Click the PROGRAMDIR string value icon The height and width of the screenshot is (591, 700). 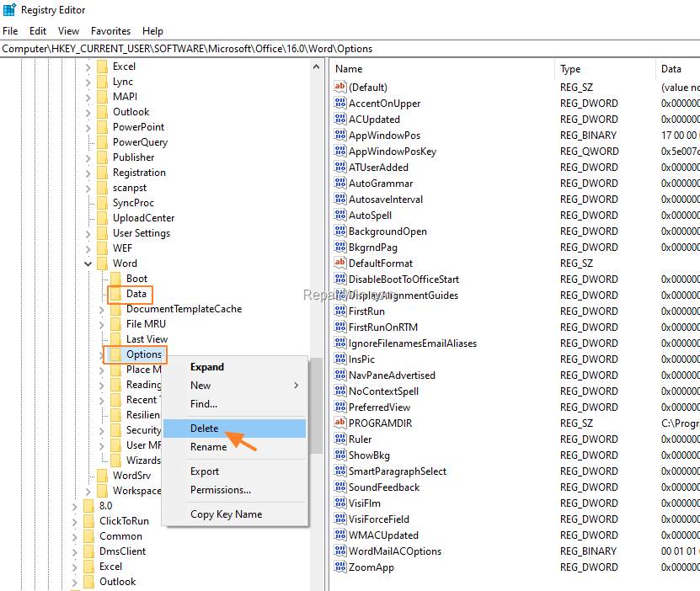(340, 423)
